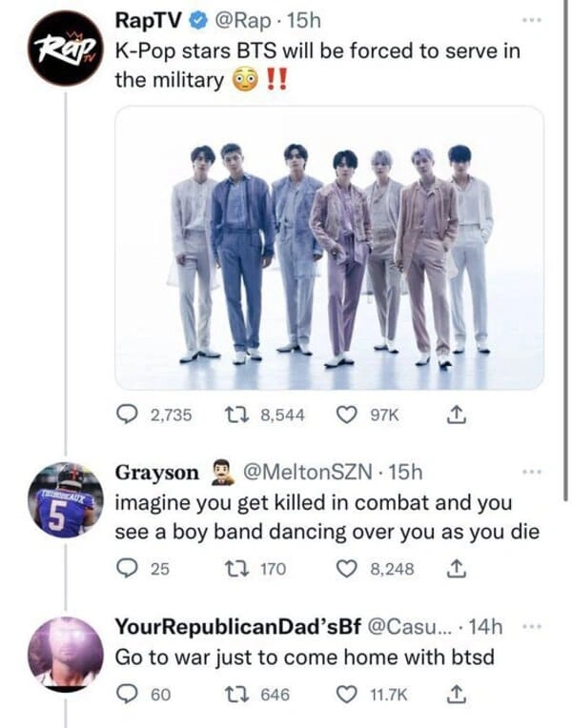Viewport: 572px width, 728px height.
Task: Reply to Grayson's boy band tweet
Action: coord(128,569)
